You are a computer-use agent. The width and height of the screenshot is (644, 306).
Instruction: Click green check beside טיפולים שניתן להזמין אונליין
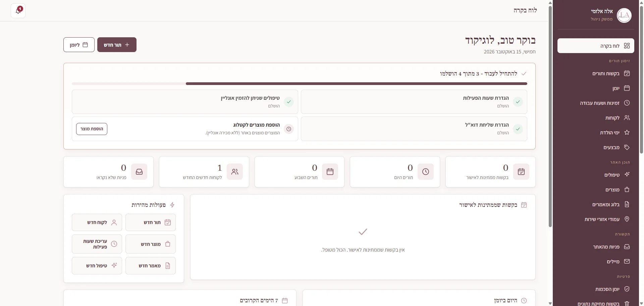point(289,102)
